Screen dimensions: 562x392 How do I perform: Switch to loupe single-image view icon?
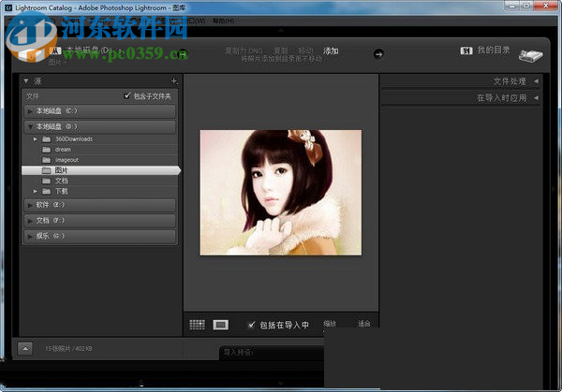pos(220,325)
